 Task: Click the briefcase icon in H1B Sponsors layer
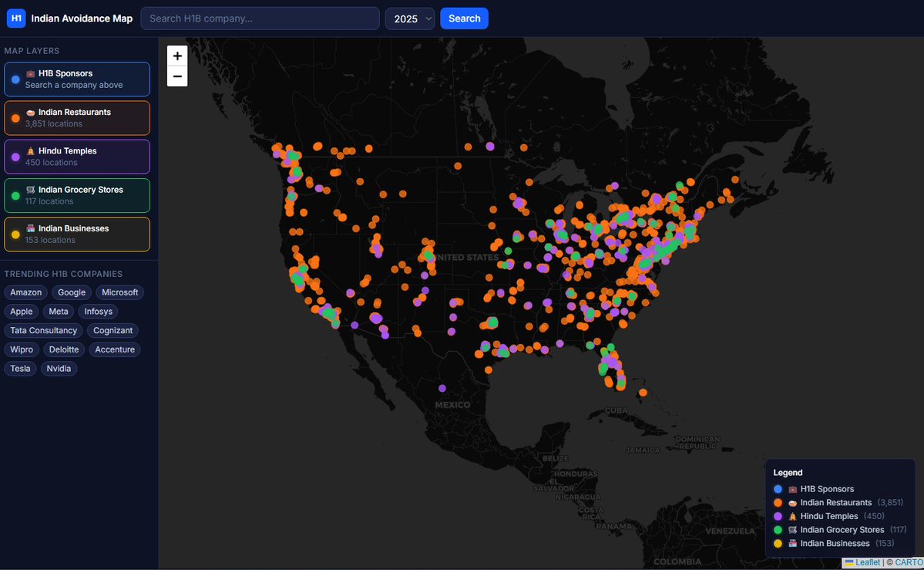[x=31, y=74]
